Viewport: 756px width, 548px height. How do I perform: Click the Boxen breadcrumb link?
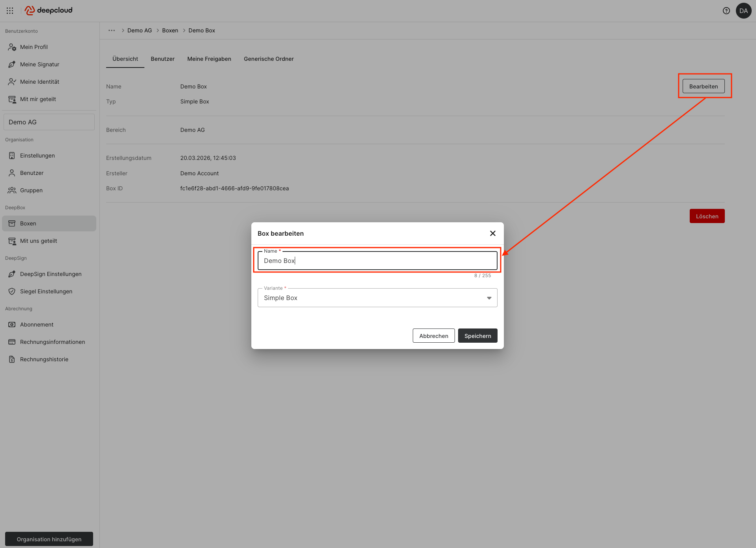point(170,30)
